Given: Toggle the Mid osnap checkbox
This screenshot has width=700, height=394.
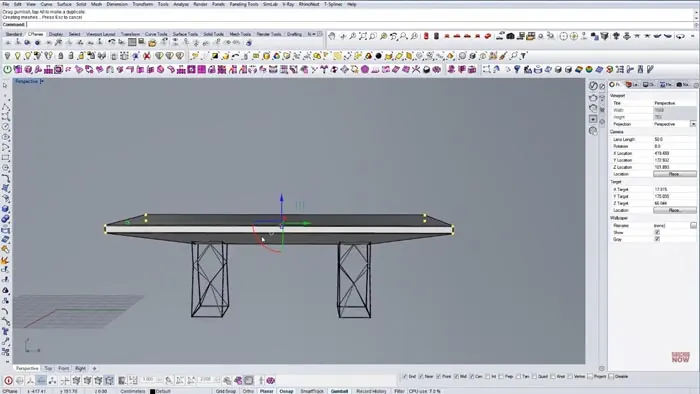Looking at the screenshot, I should pyautogui.click(x=457, y=377).
